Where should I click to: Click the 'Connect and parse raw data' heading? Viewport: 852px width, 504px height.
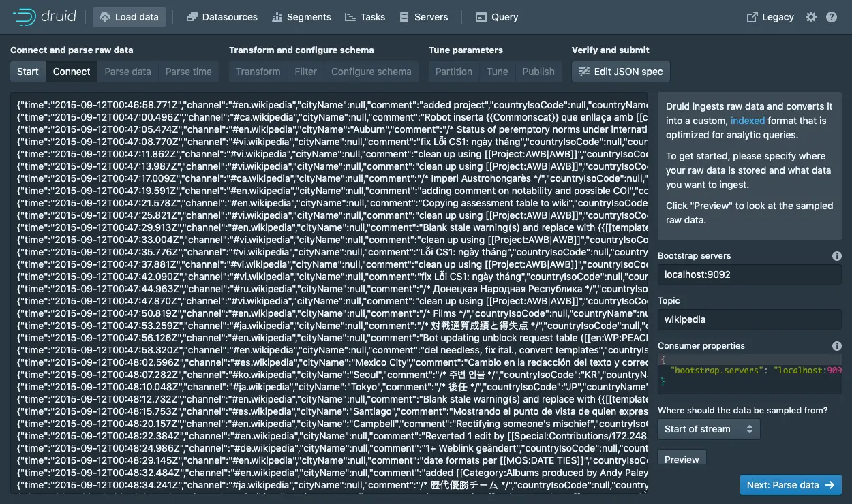click(72, 50)
